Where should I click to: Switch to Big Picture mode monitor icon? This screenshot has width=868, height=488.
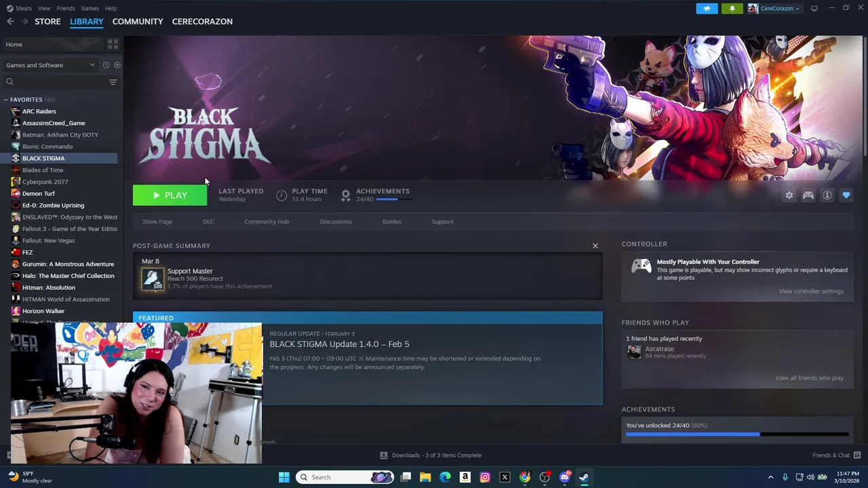814,8
